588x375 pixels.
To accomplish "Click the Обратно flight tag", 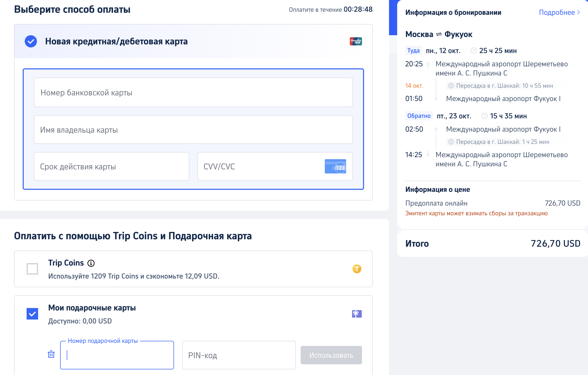I will point(419,116).
